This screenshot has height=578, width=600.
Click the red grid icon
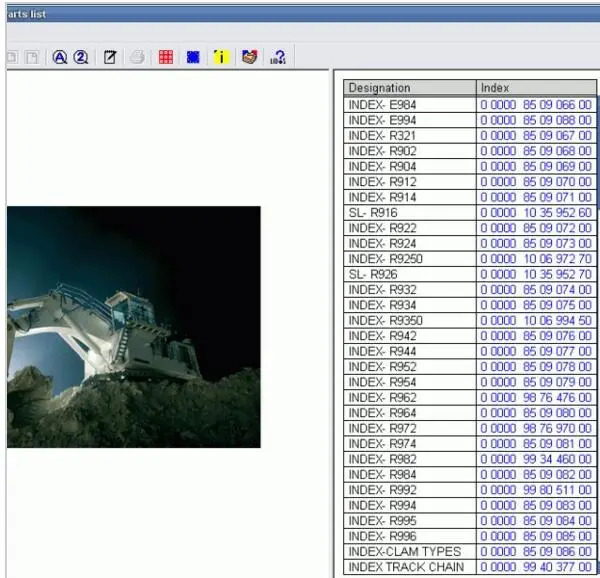click(166, 57)
